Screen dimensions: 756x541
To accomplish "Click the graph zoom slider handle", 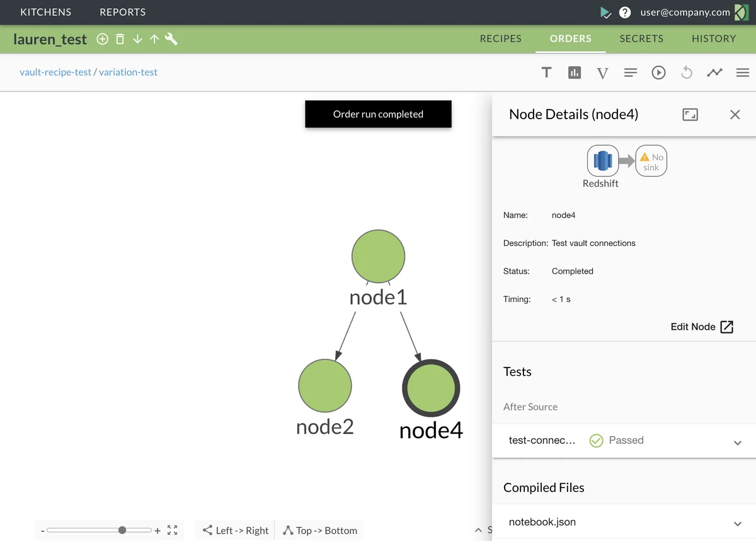I will (x=122, y=530).
